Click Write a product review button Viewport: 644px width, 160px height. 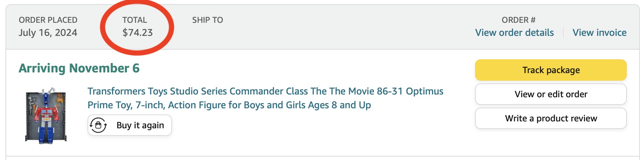551,118
